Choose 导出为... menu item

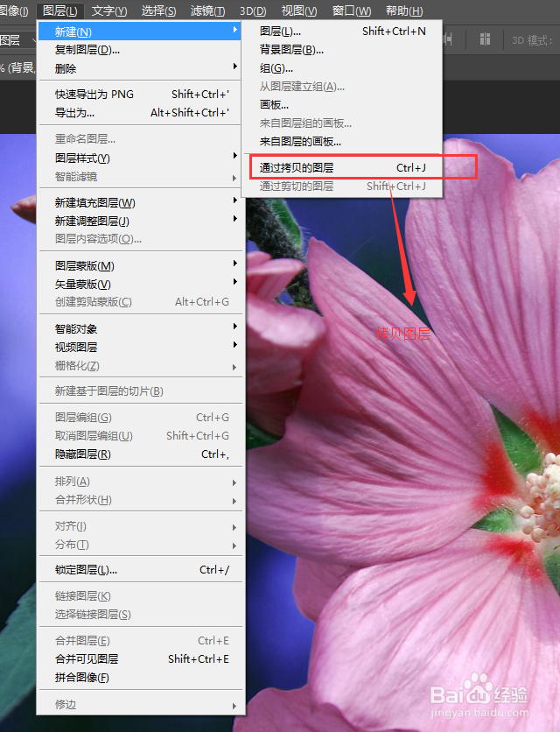(x=139, y=112)
